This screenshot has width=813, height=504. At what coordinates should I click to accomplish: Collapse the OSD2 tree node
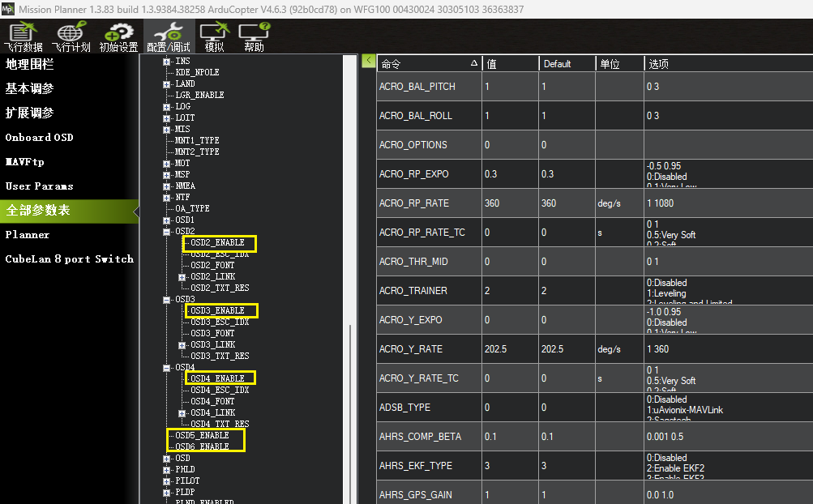point(167,231)
